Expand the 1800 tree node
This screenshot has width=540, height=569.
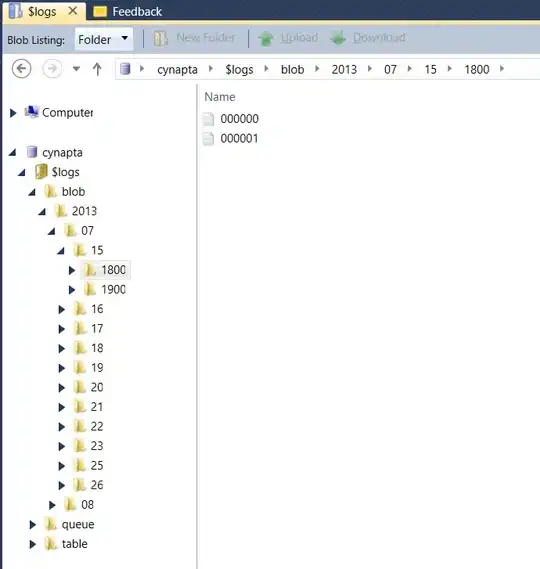coord(72,270)
